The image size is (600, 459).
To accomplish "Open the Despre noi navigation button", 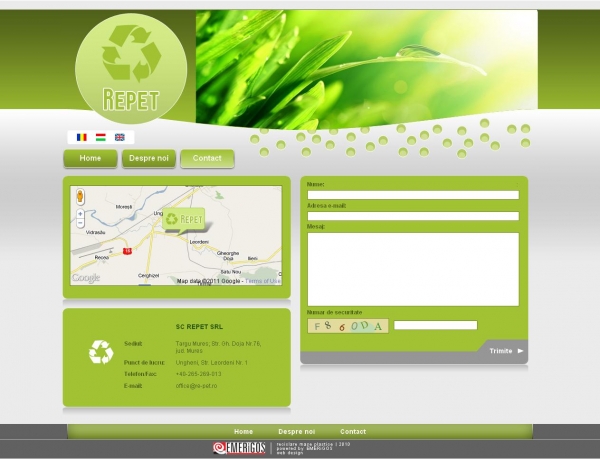I will 149,158.
